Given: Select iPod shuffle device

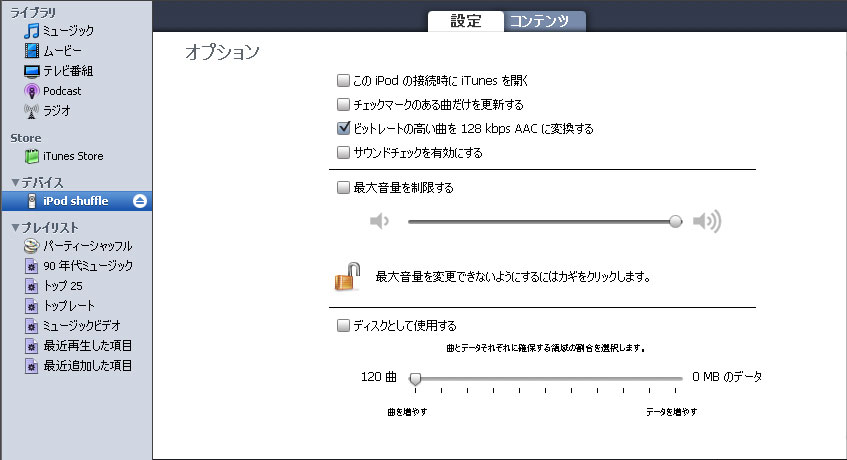Looking at the screenshot, I should (76, 201).
